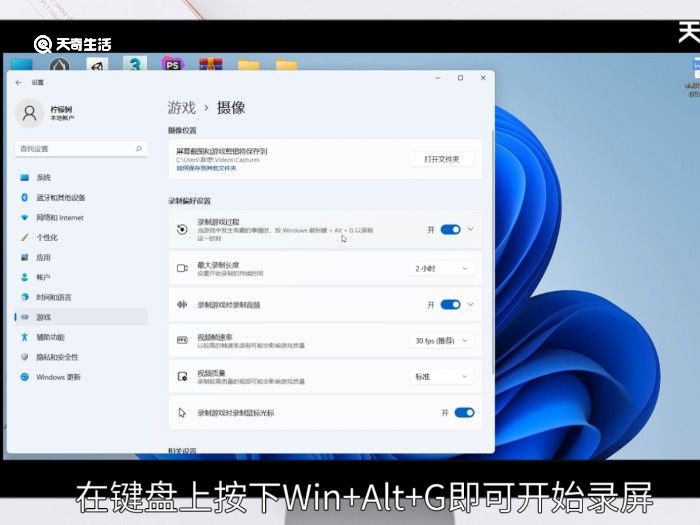The width and height of the screenshot is (700, 525).
Task: Click the back arrow in Settings
Action: coord(18,83)
